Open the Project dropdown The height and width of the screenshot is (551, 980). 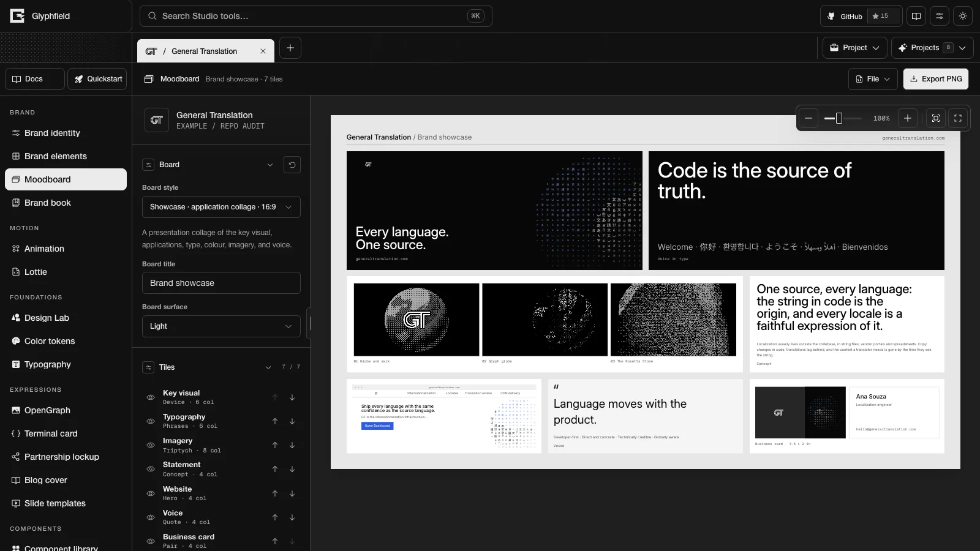854,48
